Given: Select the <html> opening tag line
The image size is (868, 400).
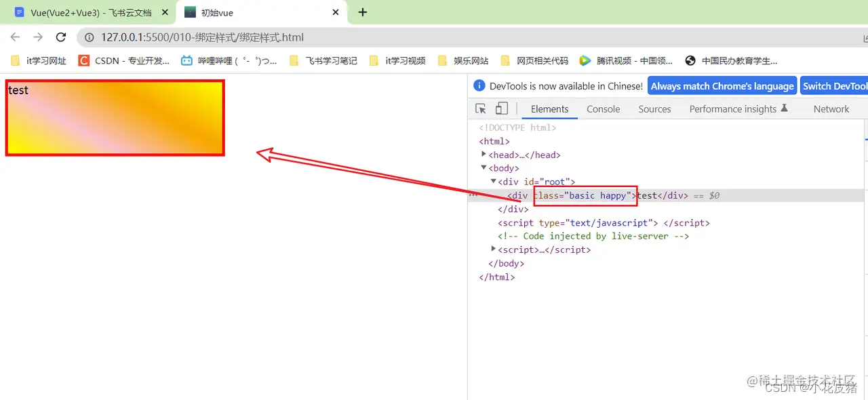Looking at the screenshot, I should pyautogui.click(x=494, y=141).
